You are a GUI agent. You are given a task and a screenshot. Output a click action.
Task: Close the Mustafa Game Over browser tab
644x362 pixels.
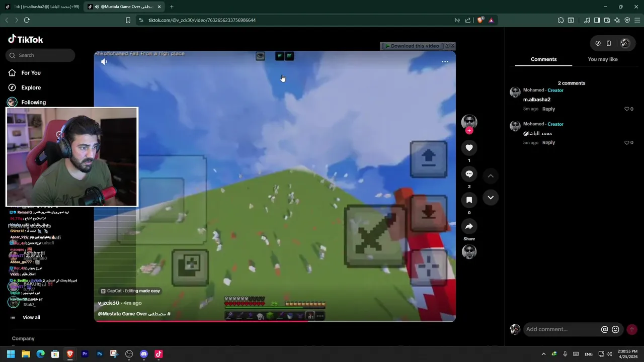click(159, 7)
